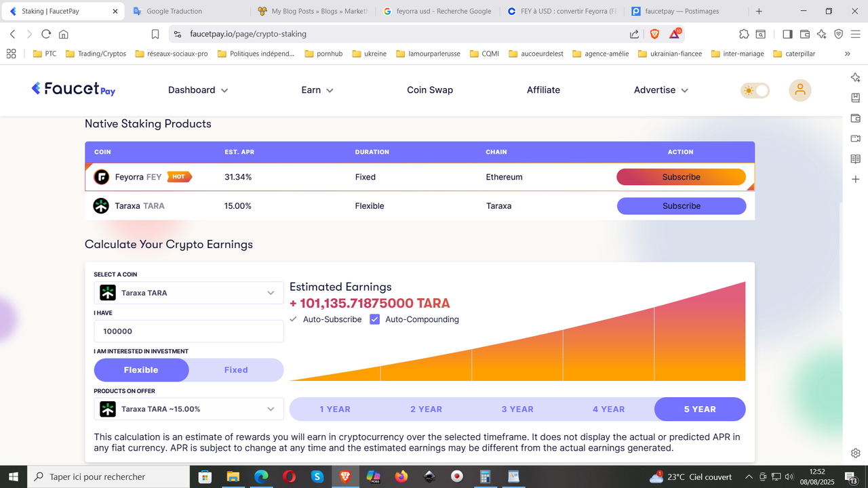The width and height of the screenshot is (868, 488).
Task: Select Flexible investment type
Action: (141, 370)
